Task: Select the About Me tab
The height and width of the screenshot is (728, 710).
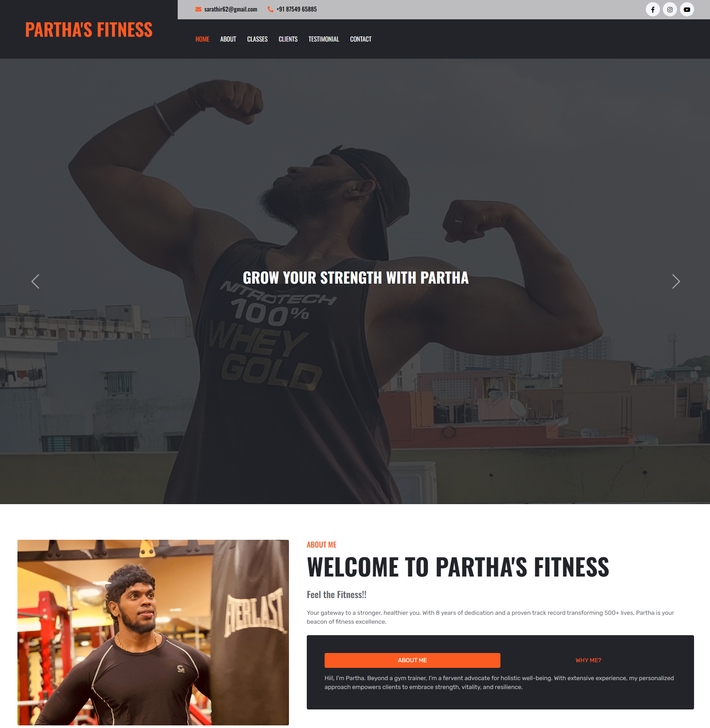Action: point(412,660)
